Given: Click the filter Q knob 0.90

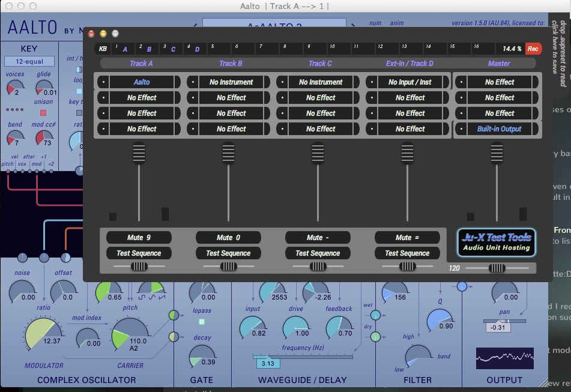Looking at the screenshot, I should pos(440,320).
